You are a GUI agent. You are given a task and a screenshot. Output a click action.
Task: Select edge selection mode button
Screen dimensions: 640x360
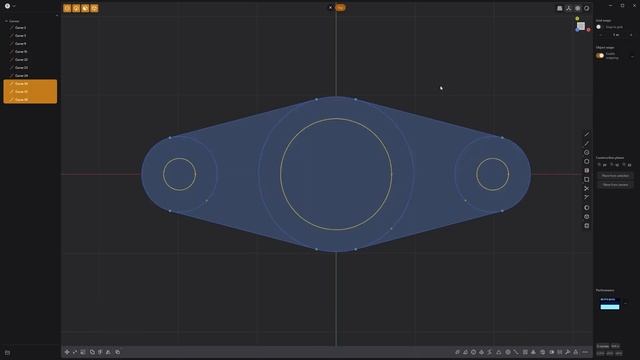[x=76, y=8]
